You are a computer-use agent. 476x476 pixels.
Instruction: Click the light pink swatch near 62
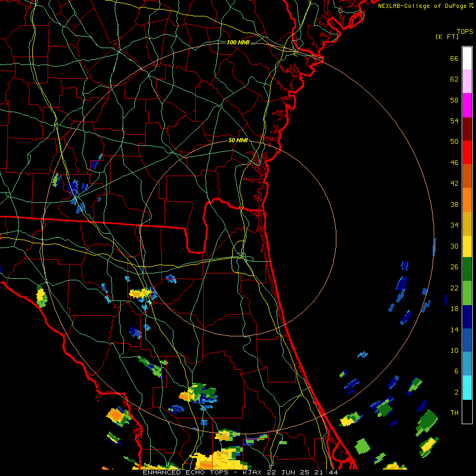click(467, 81)
